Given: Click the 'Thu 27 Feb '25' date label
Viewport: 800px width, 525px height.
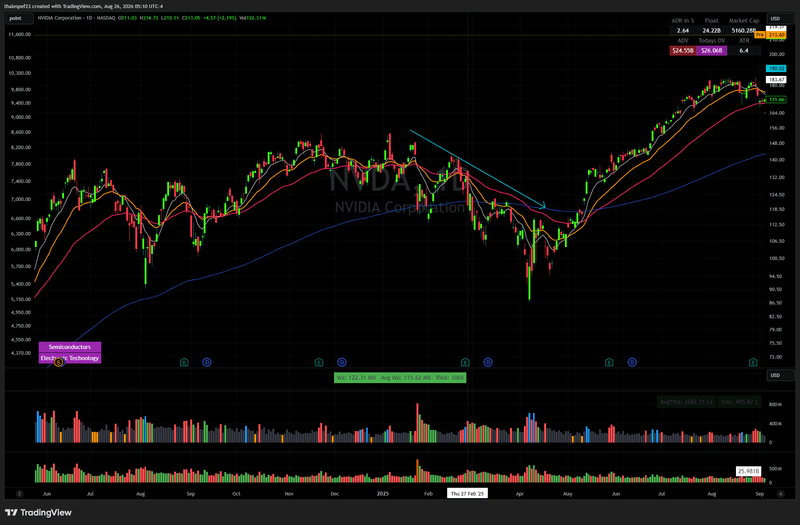Looking at the screenshot, I should 467,493.
